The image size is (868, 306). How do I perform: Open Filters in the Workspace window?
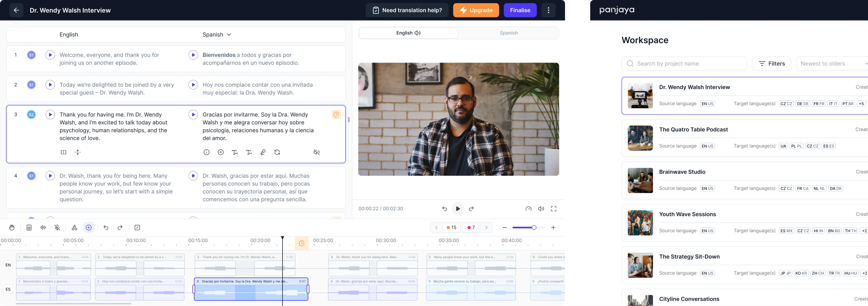pyautogui.click(x=771, y=64)
